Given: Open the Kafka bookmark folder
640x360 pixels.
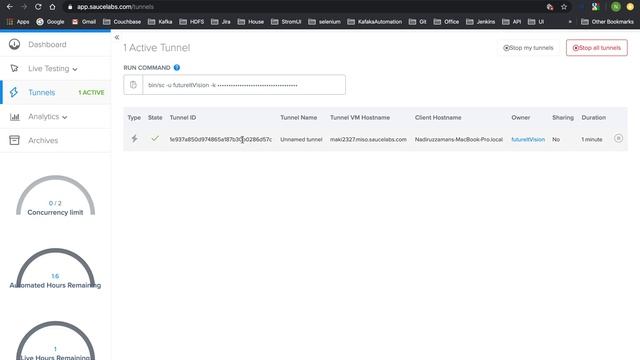Looking at the screenshot, I should tap(160, 22).
